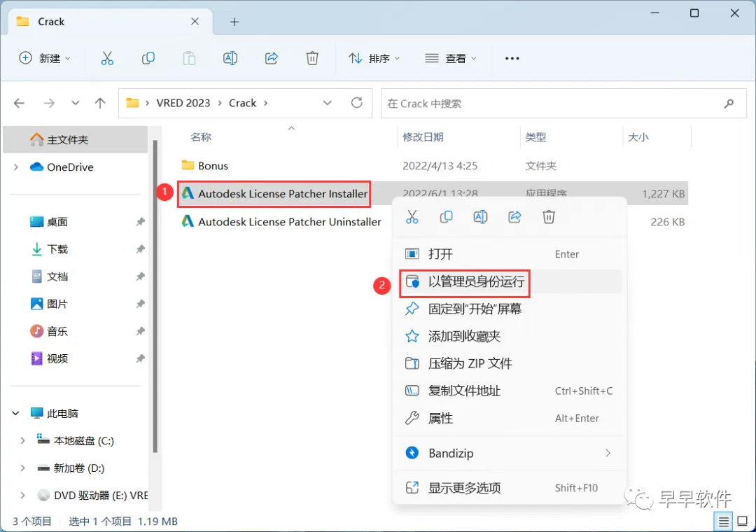The image size is (756, 532).
Task: Choose 压缩为 ZIP 文件
Action: click(x=509, y=364)
